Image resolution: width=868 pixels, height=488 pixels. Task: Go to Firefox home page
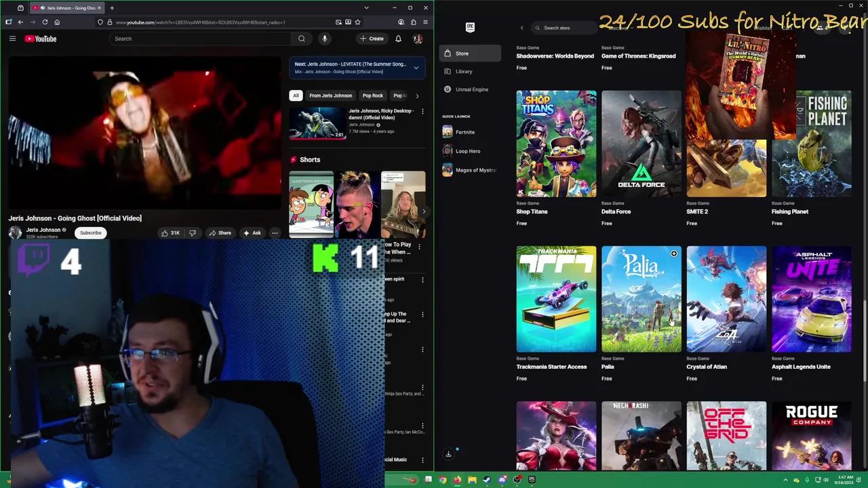coord(57,22)
